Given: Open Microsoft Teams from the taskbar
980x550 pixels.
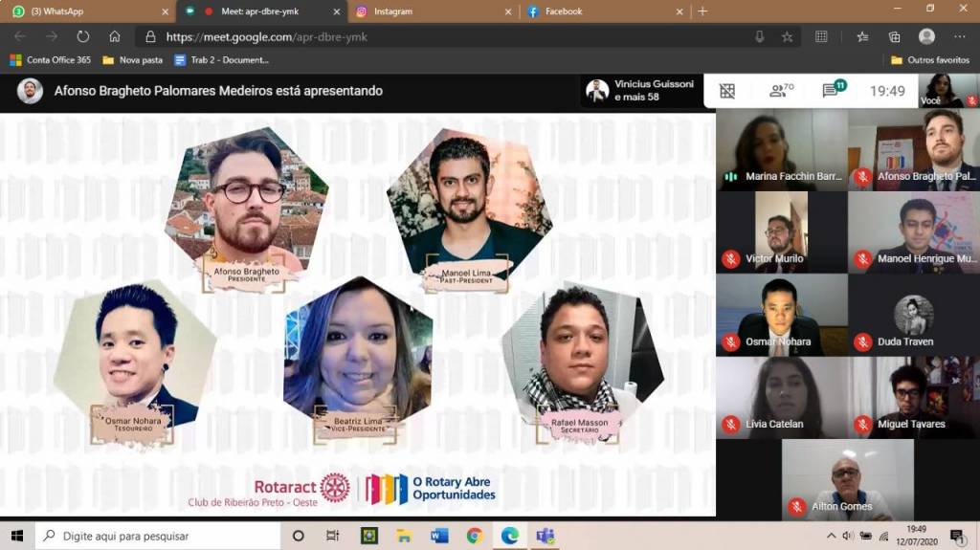Looking at the screenshot, I should (546, 536).
